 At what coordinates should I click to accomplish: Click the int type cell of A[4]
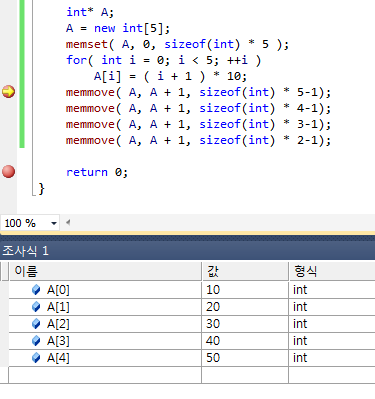[x=332, y=358]
